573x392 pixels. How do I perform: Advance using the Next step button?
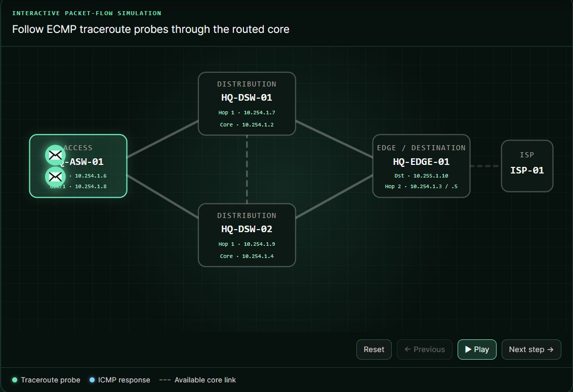tap(531, 349)
